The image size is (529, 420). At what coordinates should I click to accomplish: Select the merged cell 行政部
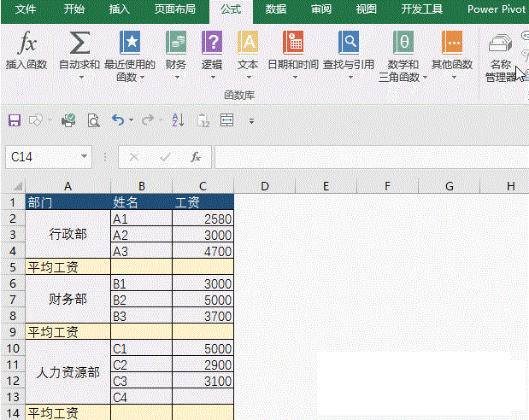coord(68,234)
